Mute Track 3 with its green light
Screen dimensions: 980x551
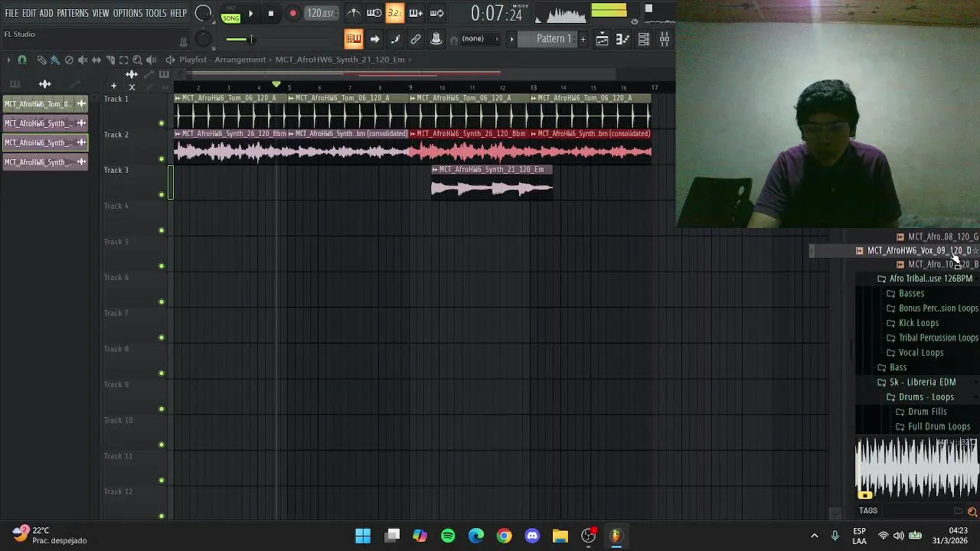[x=162, y=194]
